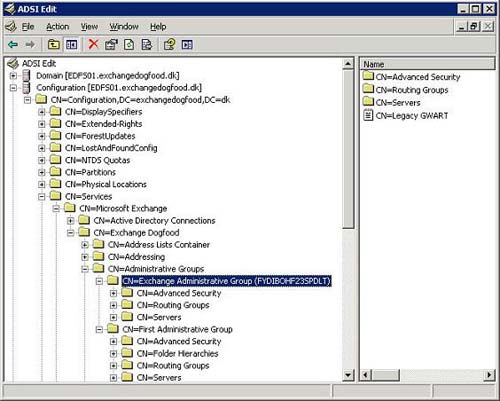Expand CN=Partitions
Screen dimensions: 500x401
[x=42, y=172]
